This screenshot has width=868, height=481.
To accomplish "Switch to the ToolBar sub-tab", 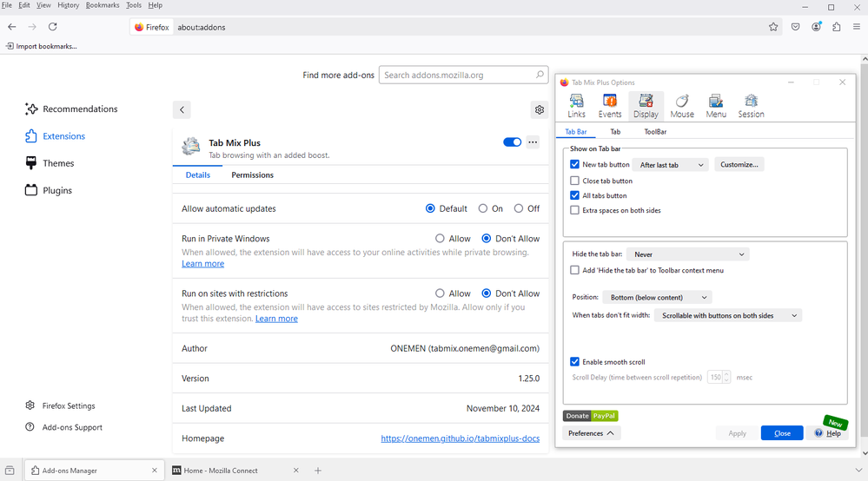I will coord(655,132).
